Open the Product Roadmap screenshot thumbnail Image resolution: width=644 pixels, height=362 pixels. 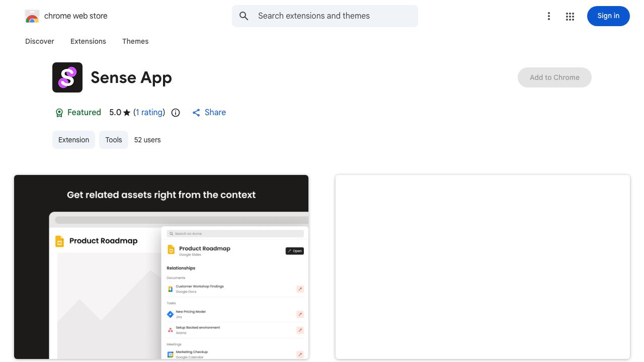161,267
